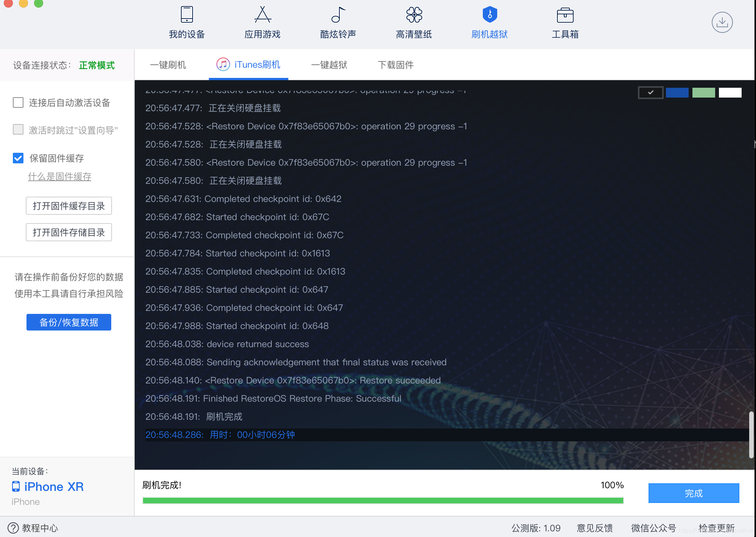Open the one-click jailbreak tab
This screenshot has height=537, width=756.
click(329, 65)
